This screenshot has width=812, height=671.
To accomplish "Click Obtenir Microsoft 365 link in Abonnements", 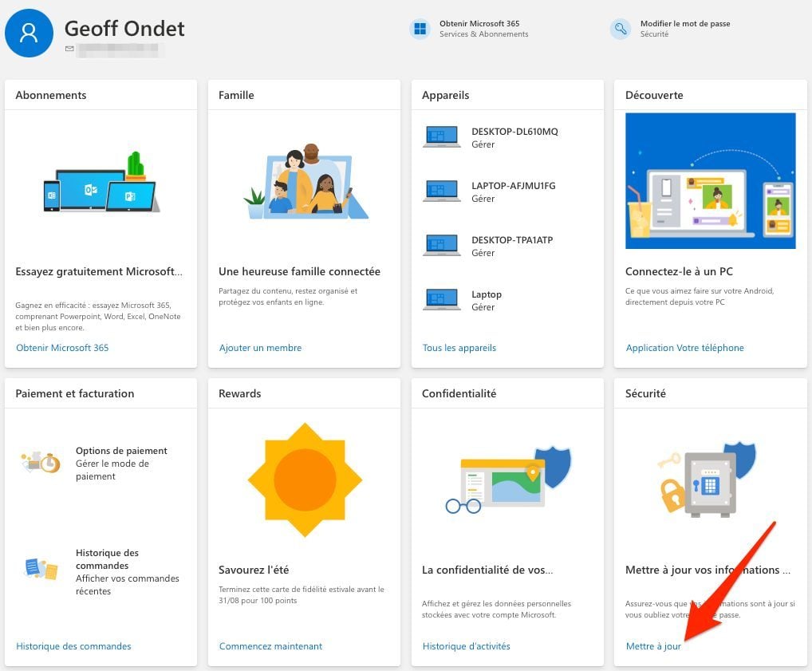I will coord(62,348).
